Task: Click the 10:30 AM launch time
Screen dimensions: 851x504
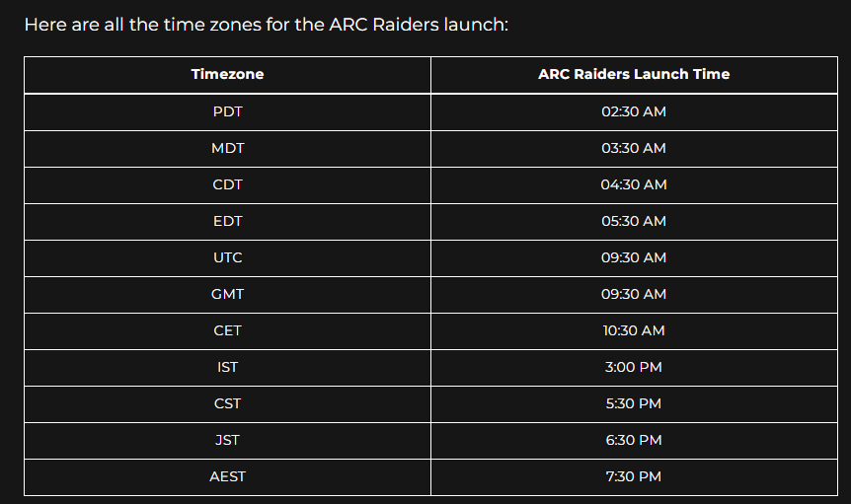Action: click(x=634, y=330)
